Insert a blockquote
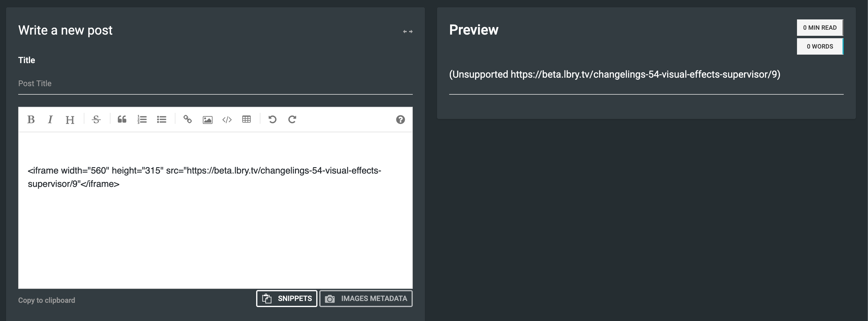Viewport: 868px width, 321px height. tap(122, 119)
